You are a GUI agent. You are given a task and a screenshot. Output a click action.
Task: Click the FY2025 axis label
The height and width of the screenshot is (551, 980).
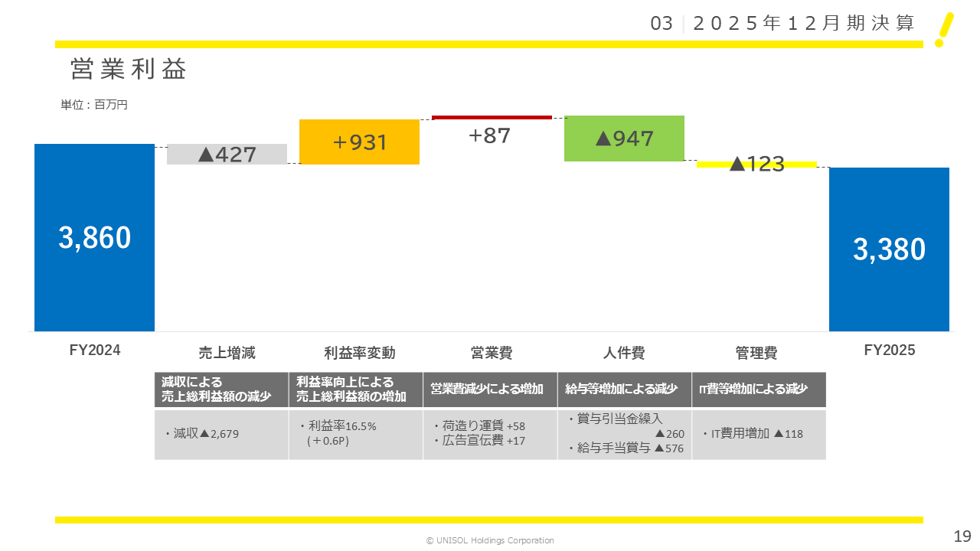(x=890, y=350)
